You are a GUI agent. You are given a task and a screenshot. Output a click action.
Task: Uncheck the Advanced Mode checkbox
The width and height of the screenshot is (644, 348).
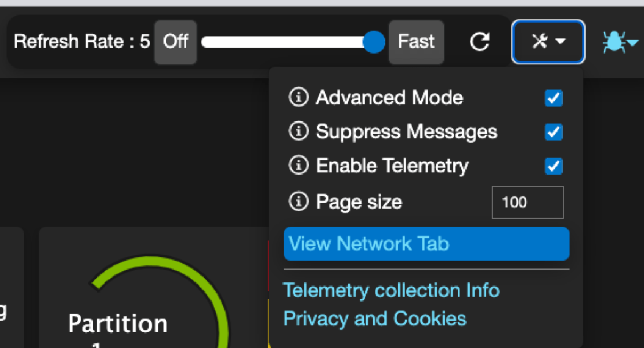click(553, 98)
